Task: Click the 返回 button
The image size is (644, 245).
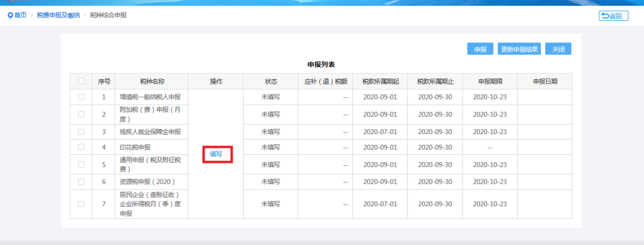Action: click(x=614, y=16)
